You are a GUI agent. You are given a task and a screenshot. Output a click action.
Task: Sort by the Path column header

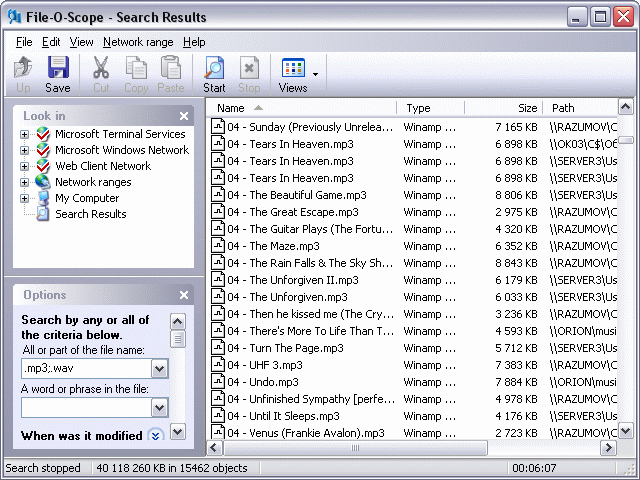click(x=580, y=108)
